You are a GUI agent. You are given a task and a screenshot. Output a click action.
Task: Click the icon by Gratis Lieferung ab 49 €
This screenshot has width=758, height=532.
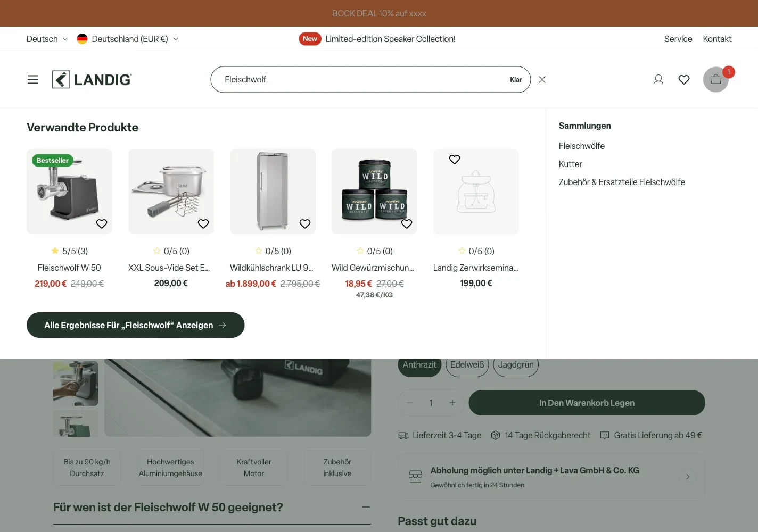tap(605, 435)
